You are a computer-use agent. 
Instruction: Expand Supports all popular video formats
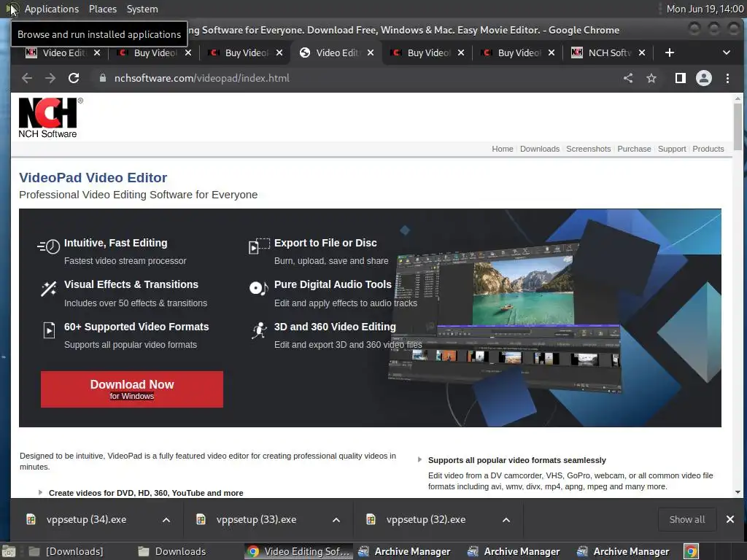(x=517, y=460)
